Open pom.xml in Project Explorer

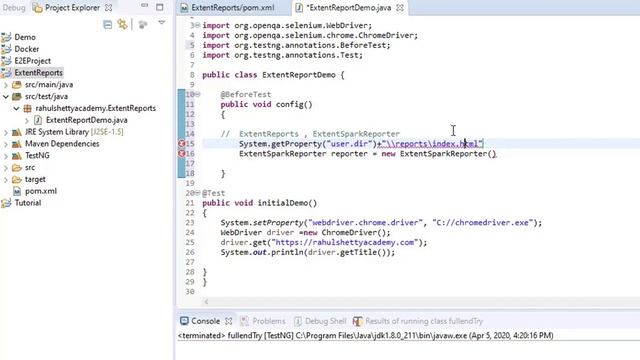click(40, 191)
